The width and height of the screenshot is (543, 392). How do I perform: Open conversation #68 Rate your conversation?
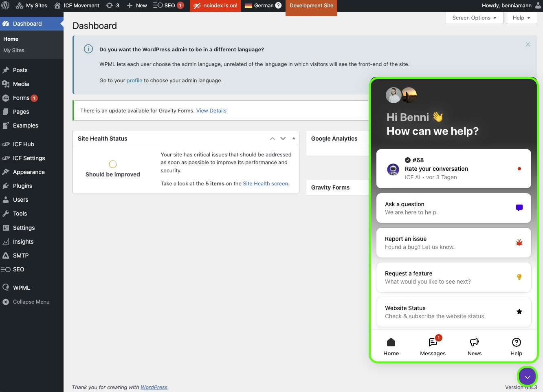pyautogui.click(x=454, y=169)
